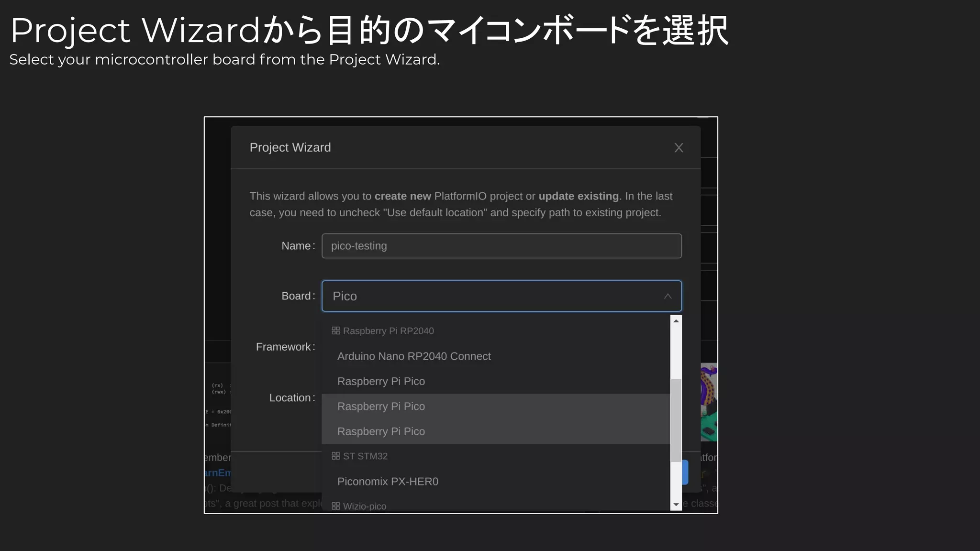Click the Project Wizard title text
The image size is (980, 551).
tap(290, 147)
